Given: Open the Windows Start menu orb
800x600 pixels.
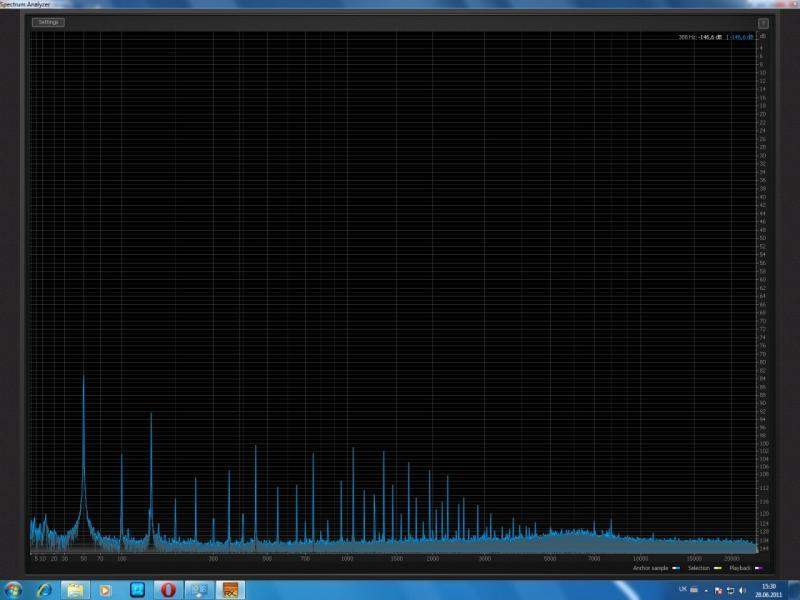Looking at the screenshot, I should 14,589.
